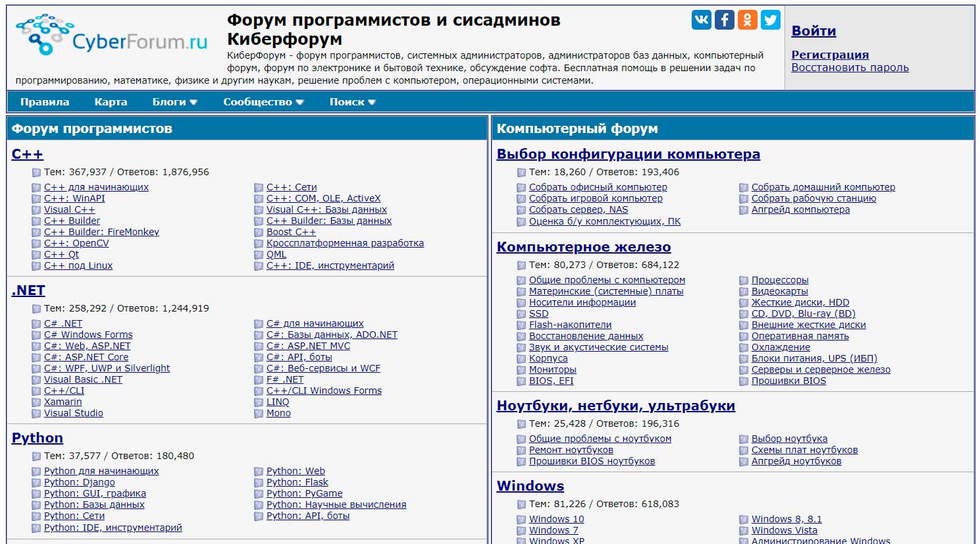
Task: Expand the Блоги dropdown menu
Action: [175, 102]
